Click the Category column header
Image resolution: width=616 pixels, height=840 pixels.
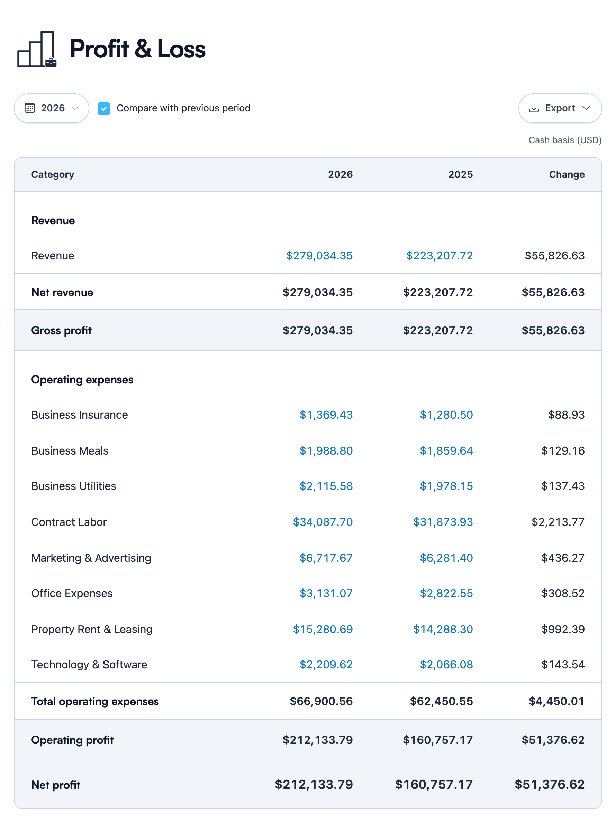pyautogui.click(x=53, y=174)
